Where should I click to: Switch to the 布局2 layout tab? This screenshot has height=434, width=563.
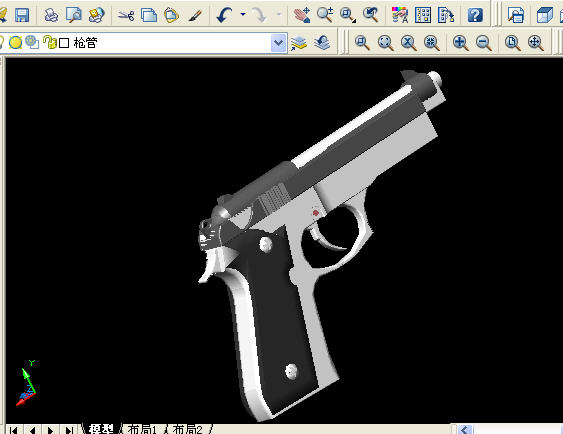[188, 429]
